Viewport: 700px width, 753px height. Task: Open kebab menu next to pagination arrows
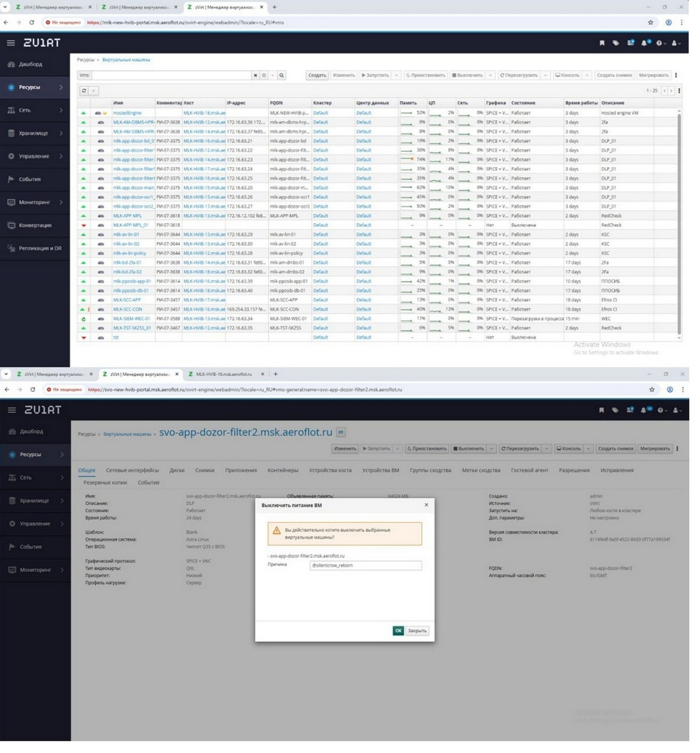(x=679, y=91)
